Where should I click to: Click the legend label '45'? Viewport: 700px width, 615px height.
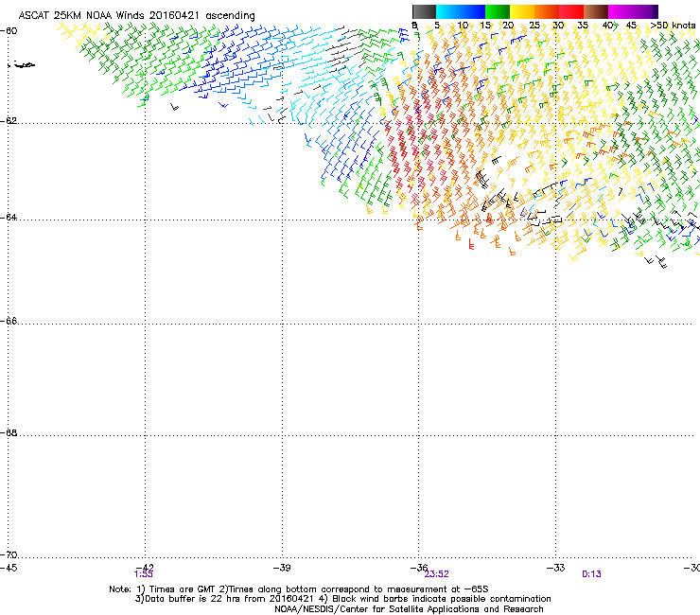point(631,26)
